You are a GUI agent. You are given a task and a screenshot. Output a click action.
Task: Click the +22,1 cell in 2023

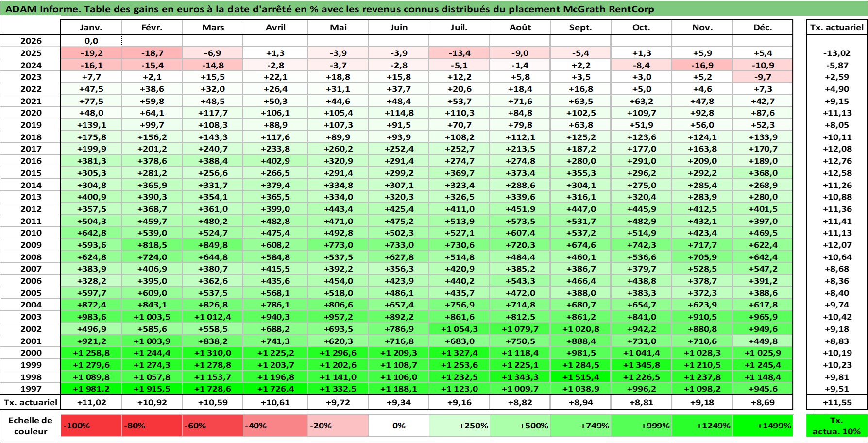(x=275, y=77)
